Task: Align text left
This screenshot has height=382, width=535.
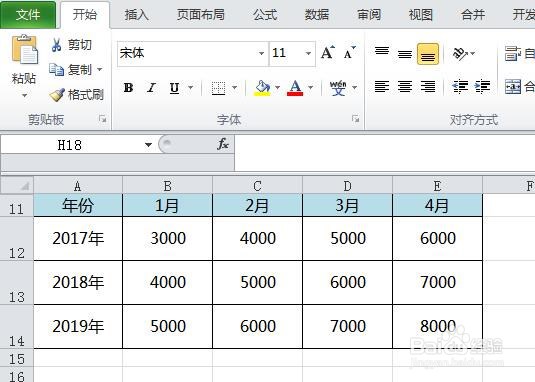Action: click(x=382, y=87)
